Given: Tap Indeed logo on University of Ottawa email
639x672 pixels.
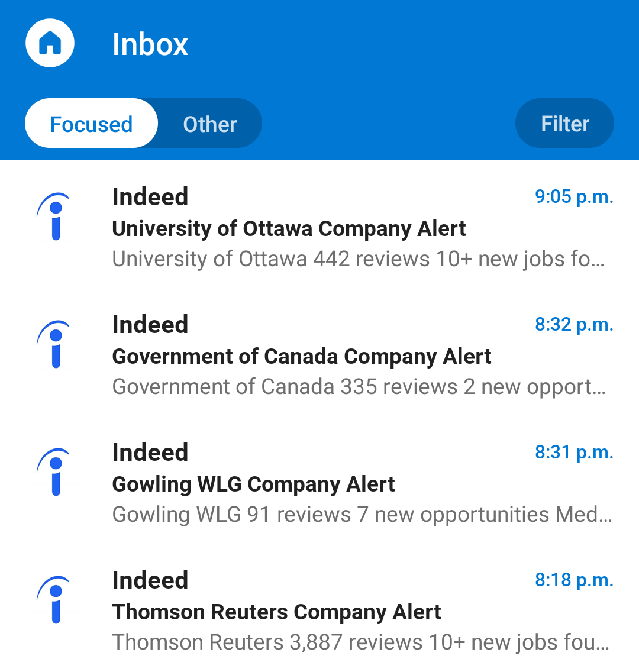Looking at the screenshot, I should 54,217.
